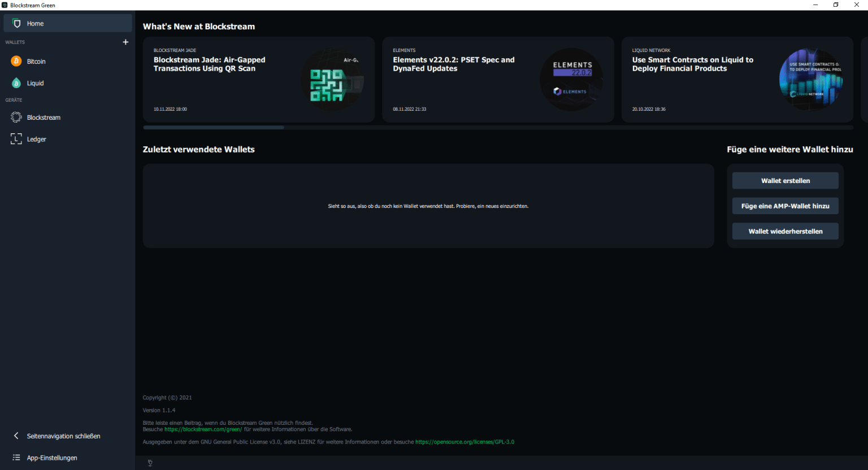Click the shield icon in the status bar

(x=150, y=462)
